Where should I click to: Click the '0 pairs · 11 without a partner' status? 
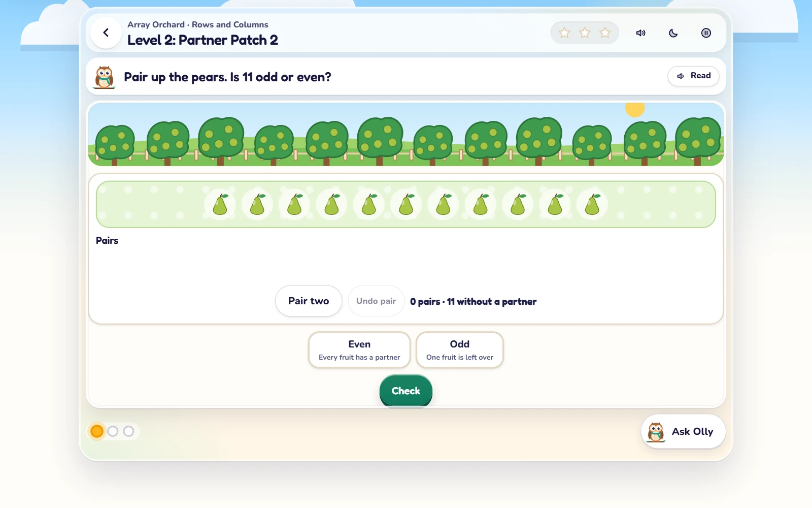coord(473,301)
